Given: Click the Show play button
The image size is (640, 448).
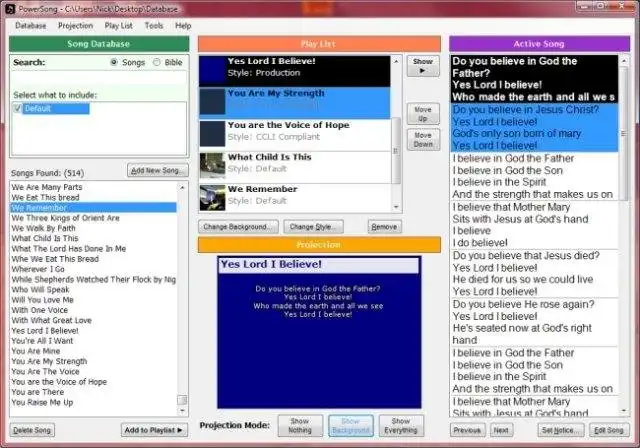Looking at the screenshot, I should (x=423, y=66).
